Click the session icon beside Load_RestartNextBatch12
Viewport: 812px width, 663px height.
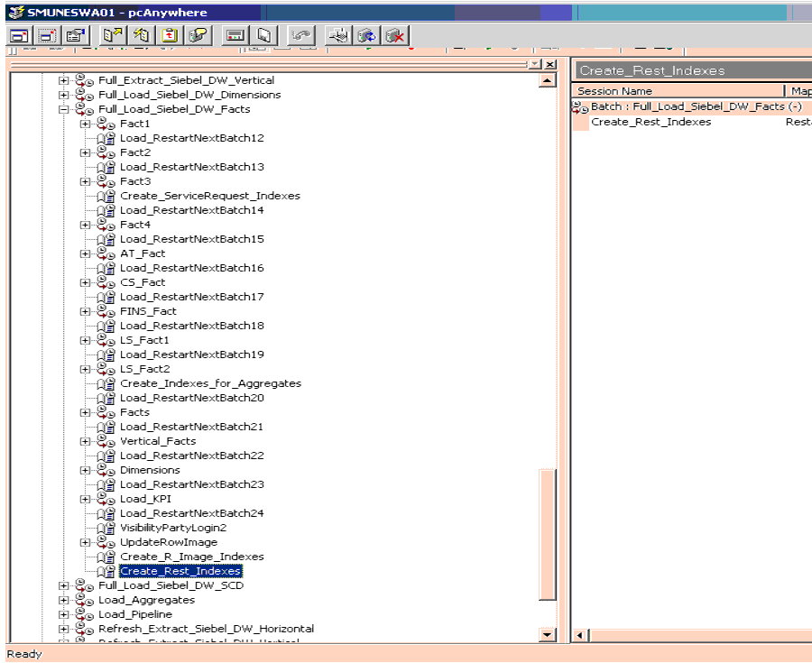[x=106, y=138]
